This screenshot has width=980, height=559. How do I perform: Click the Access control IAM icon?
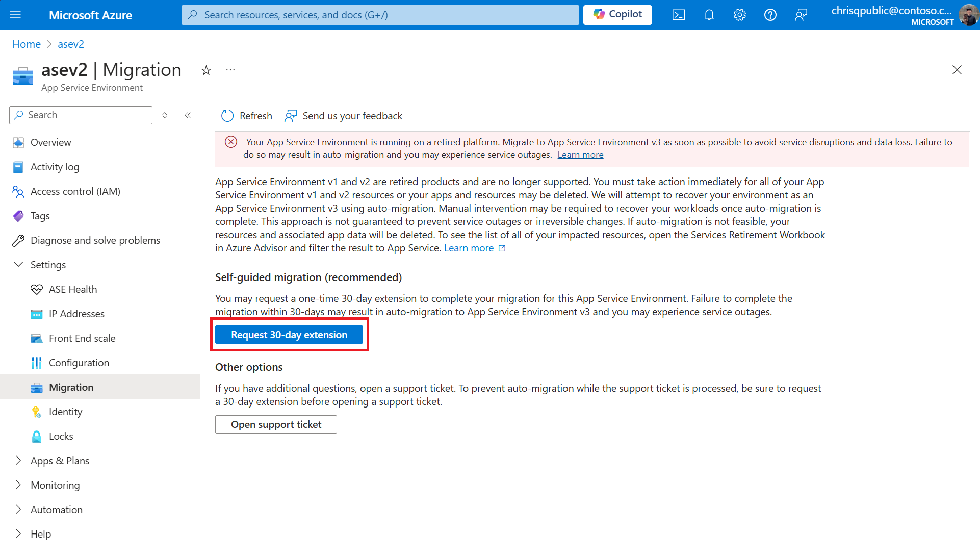tap(18, 191)
